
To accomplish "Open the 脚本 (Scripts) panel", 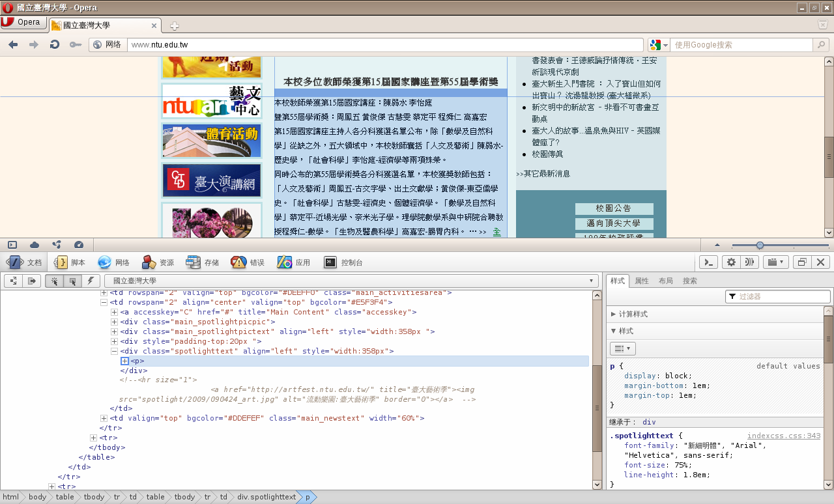I will pyautogui.click(x=70, y=262).
